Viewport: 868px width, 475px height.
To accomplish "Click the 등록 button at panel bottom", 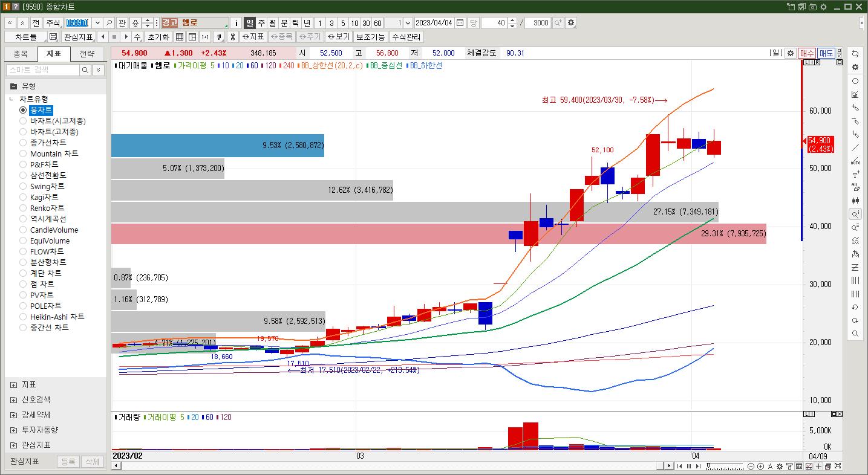I will click(x=68, y=462).
